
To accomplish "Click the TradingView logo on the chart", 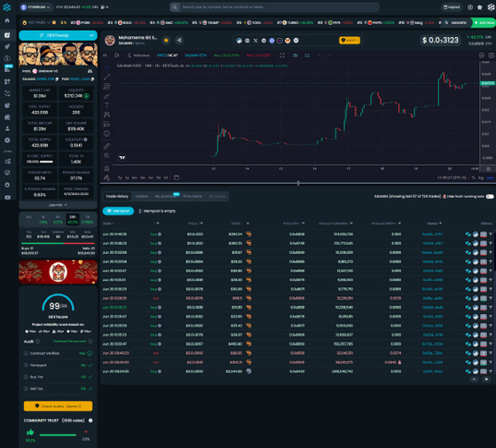I will [x=122, y=157].
